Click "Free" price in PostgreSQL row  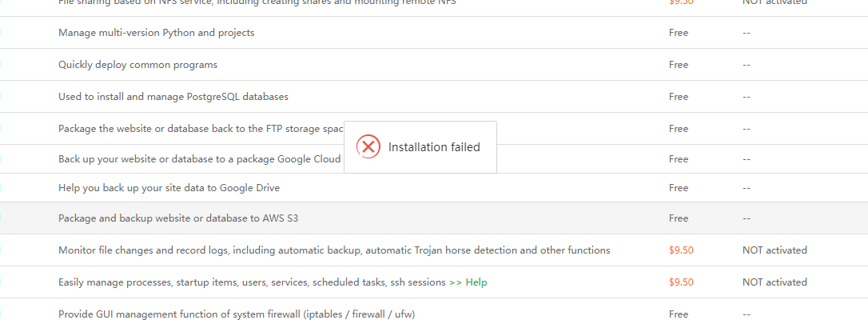[x=679, y=97]
